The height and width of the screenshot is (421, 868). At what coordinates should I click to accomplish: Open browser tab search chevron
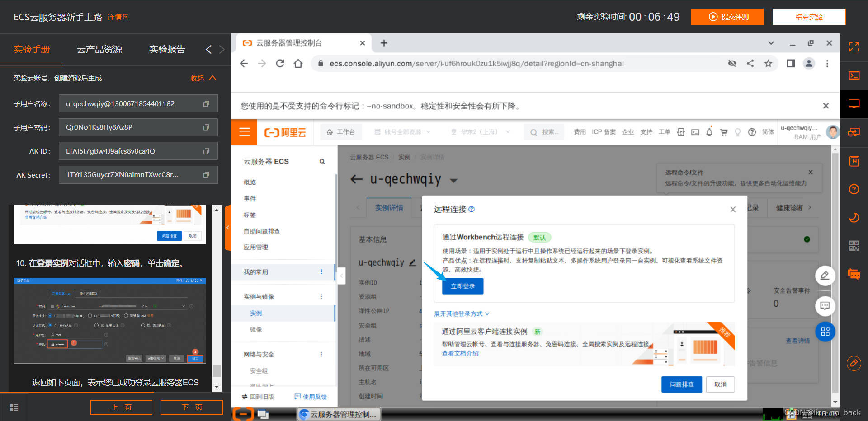[x=771, y=43]
